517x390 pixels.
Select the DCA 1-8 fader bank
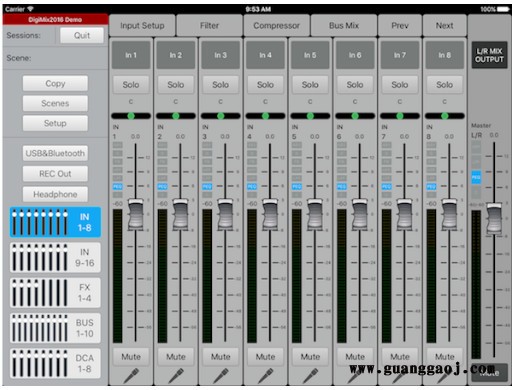pos(55,363)
